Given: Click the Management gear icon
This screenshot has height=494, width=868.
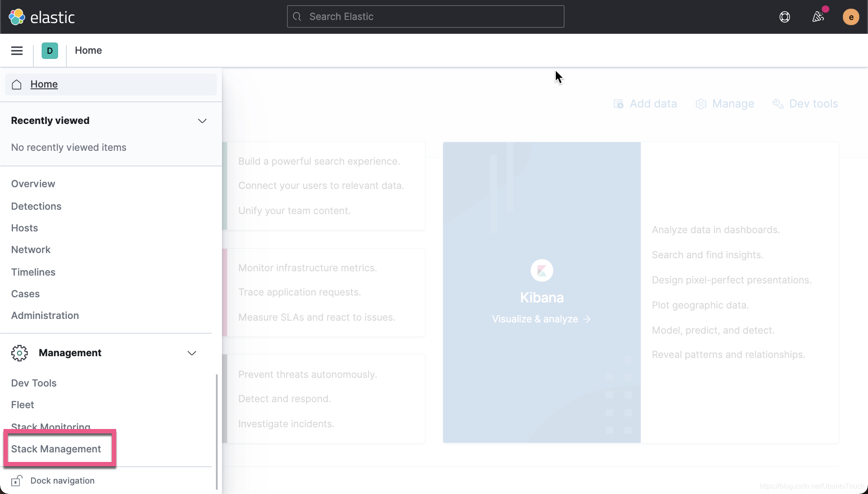Looking at the screenshot, I should [20, 353].
